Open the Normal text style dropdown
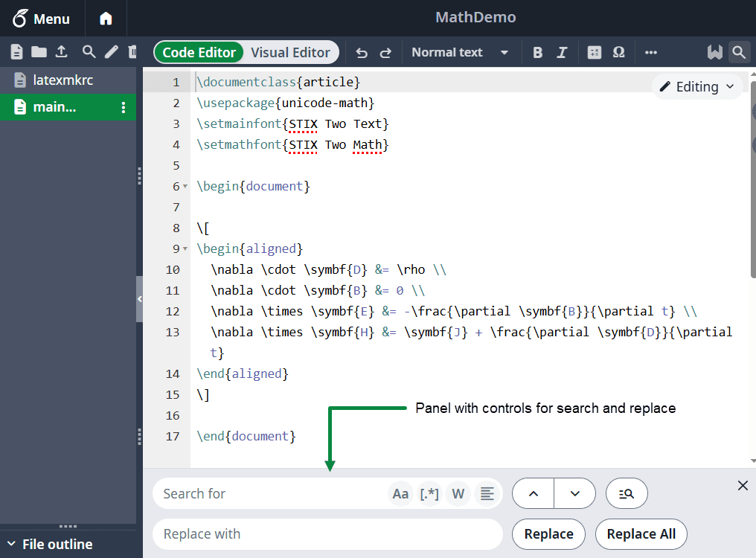The height and width of the screenshot is (558, 756). (x=460, y=53)
